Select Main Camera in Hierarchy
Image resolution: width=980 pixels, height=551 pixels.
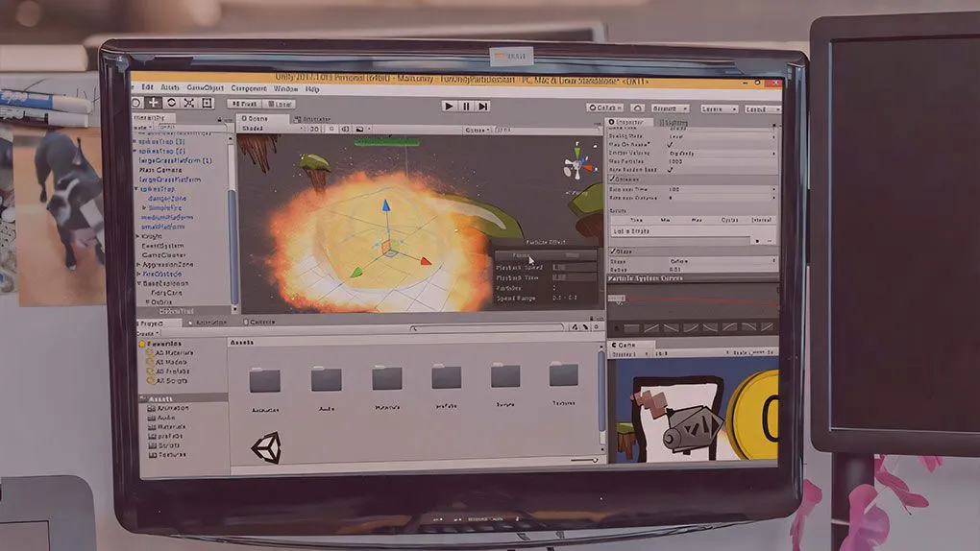pos(160,170)
